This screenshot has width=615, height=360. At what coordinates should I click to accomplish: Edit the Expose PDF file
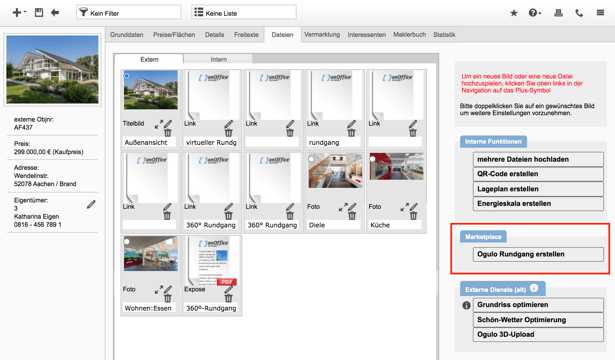(229, 290)
